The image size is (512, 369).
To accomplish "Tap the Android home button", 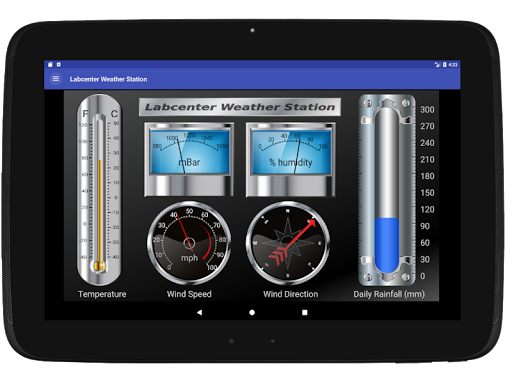I will point(252,312).
